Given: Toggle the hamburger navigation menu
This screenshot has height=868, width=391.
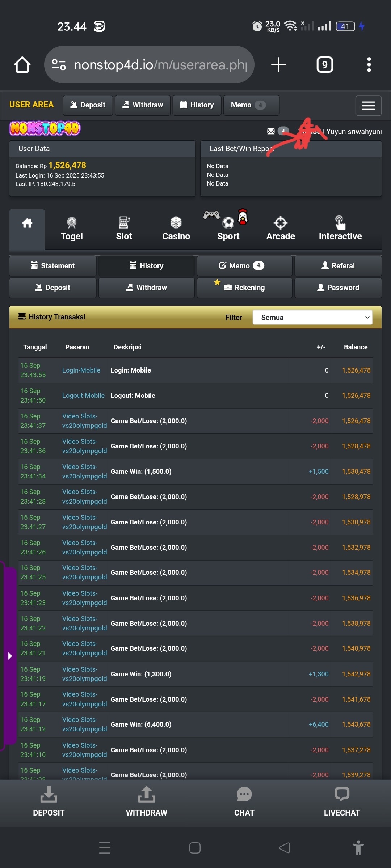Looking at the screenshot, I should [368, 106].
